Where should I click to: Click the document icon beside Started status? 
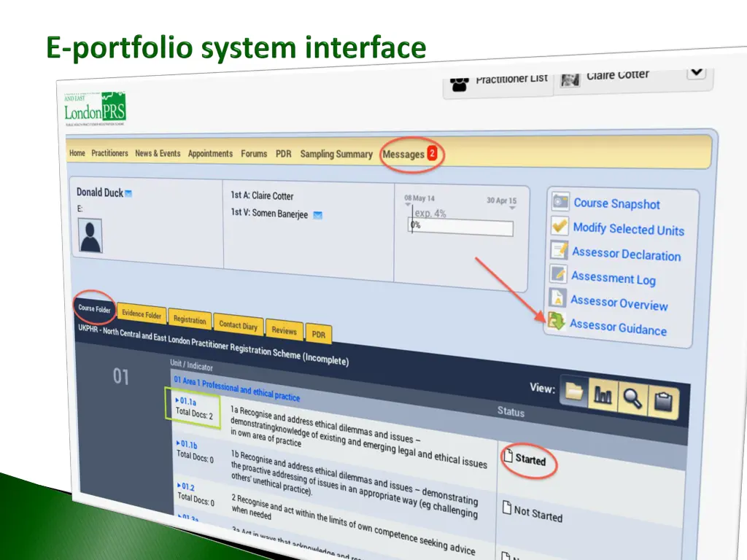click(x=508, y=456)
